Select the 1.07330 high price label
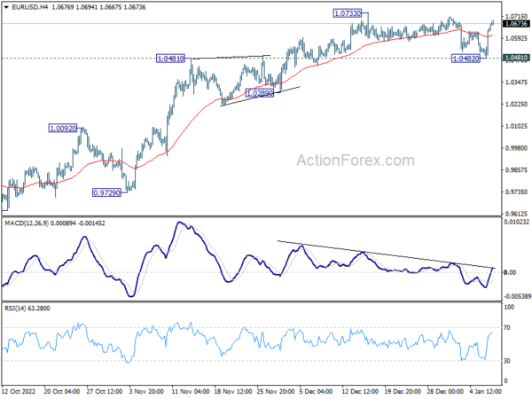 (348, 13)
